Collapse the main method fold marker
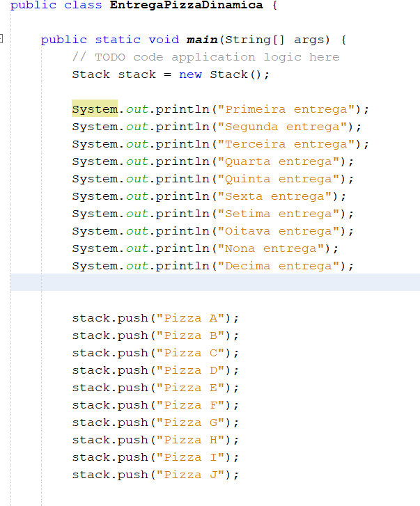The width and height of the screenshot is (420, 506). 1,39
